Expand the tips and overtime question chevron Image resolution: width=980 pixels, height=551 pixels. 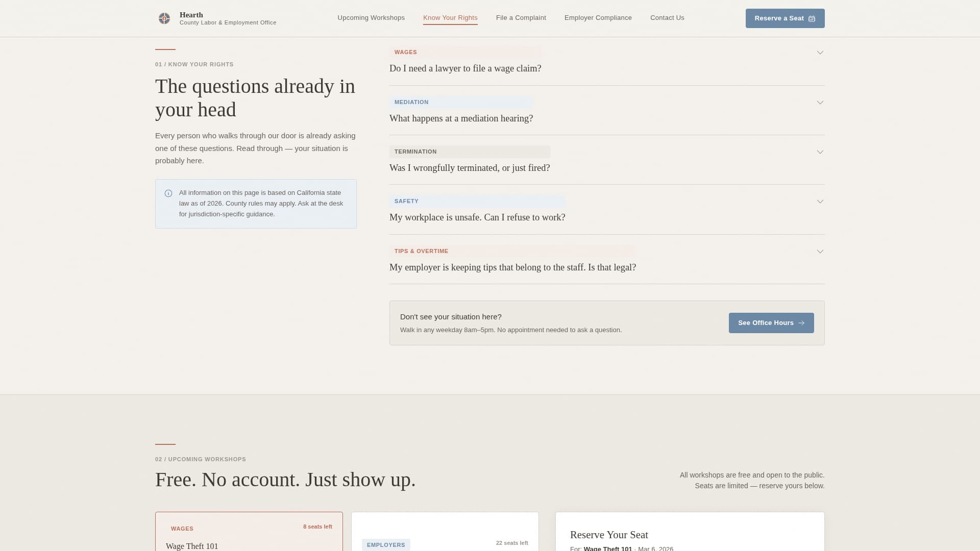[x=820, y=252]
